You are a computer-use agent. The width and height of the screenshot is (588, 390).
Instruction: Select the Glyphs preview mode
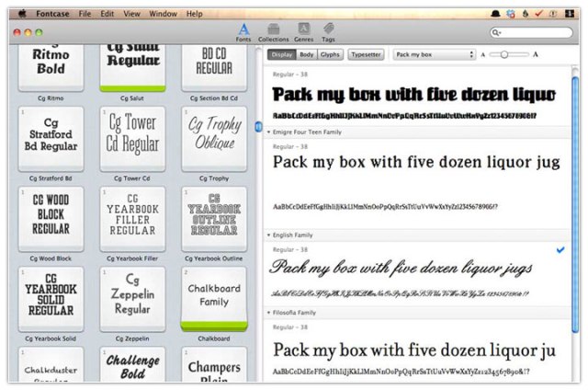[x=330, y=54]
